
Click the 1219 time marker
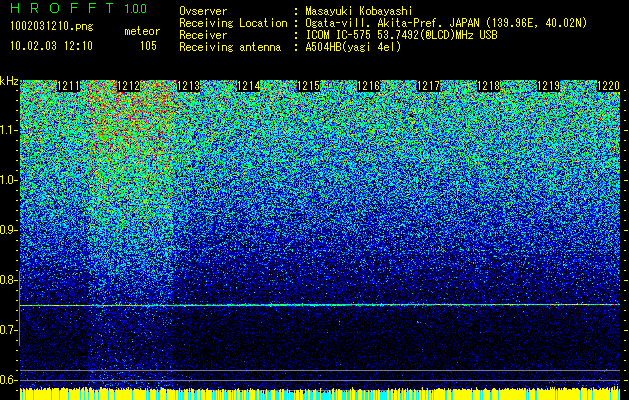[x=548, y=86]
